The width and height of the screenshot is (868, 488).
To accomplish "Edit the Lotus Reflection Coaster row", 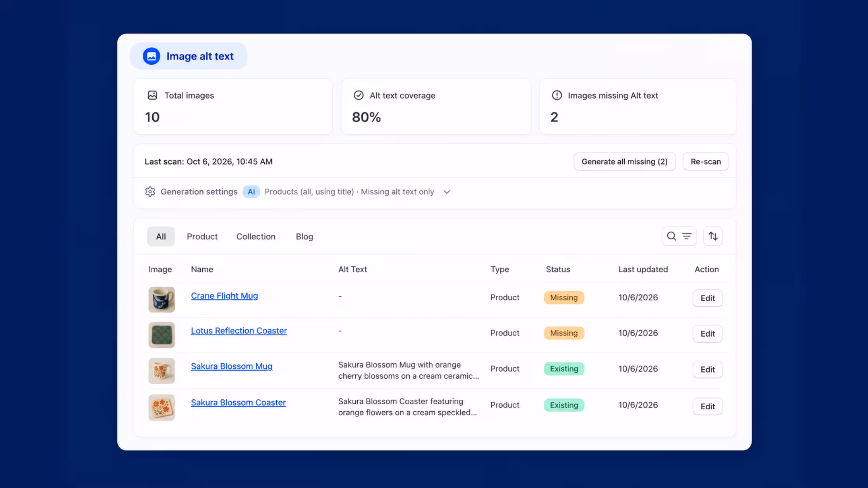I will pyautogui.click(x=707, y=334).
